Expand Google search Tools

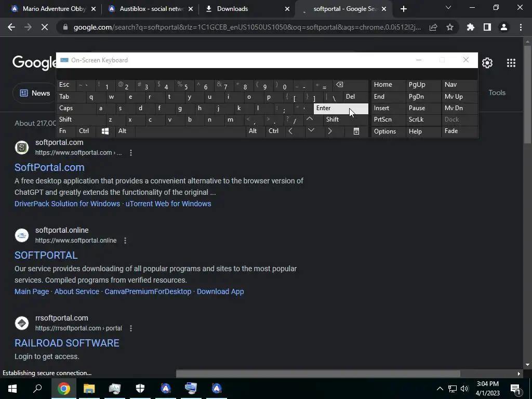[497, 92]
